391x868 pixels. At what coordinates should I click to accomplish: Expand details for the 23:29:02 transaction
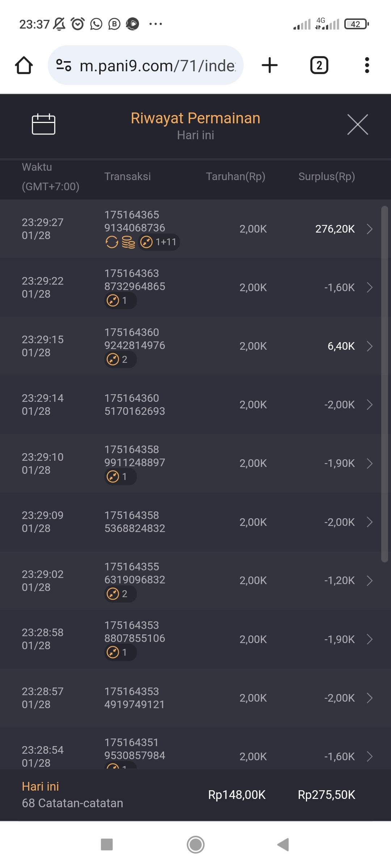(370, 581)
